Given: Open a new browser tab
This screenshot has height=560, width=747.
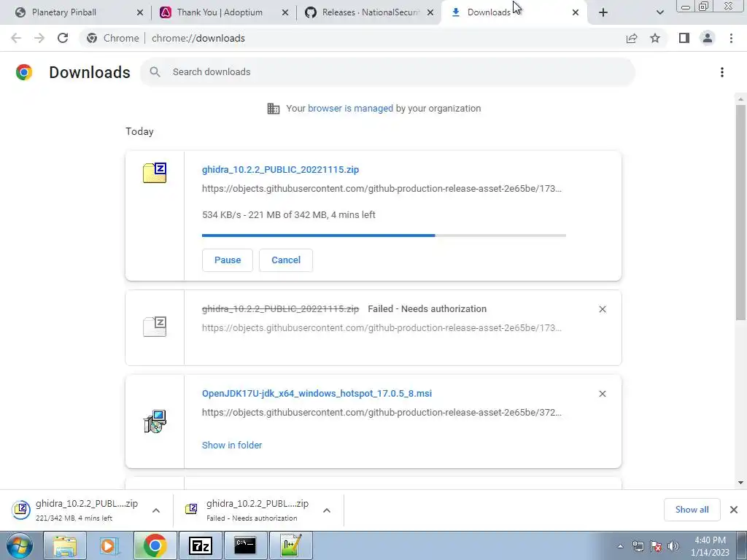Looking at the screenshot, I should tap(603, 13).
